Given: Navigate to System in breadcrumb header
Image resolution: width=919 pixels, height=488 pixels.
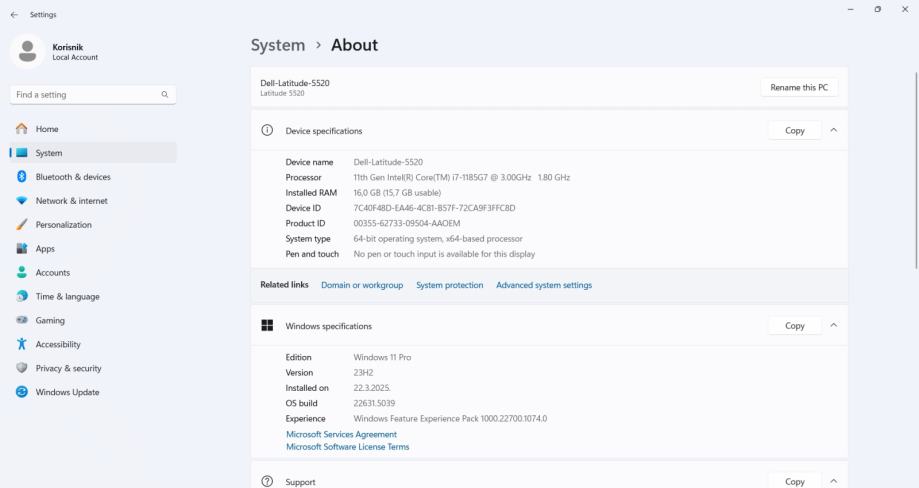Looking at the screenshot, I should point(277,45).
